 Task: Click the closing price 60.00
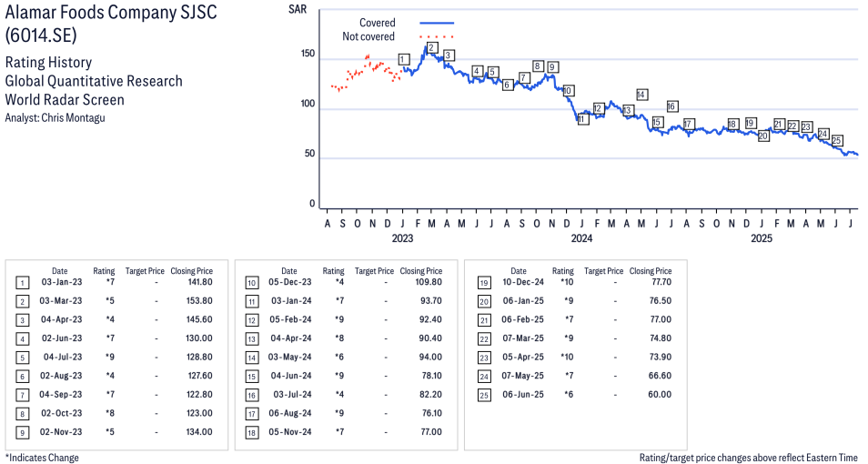tap(660, 395)
